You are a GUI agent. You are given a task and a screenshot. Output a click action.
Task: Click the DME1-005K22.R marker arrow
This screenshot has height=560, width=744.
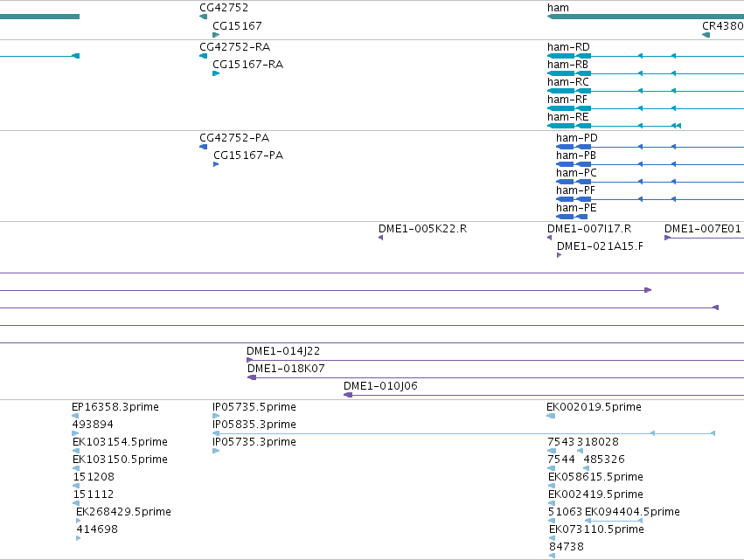[x=380, y=238]
